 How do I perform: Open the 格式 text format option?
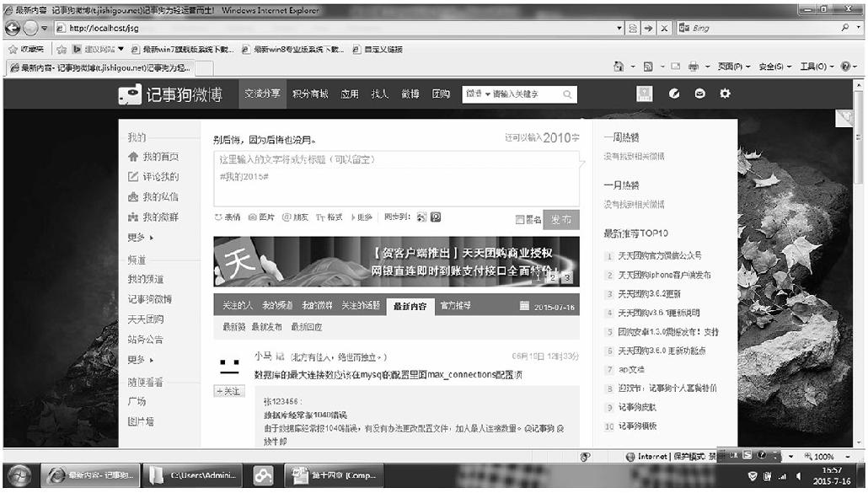(x=330, y=217)
